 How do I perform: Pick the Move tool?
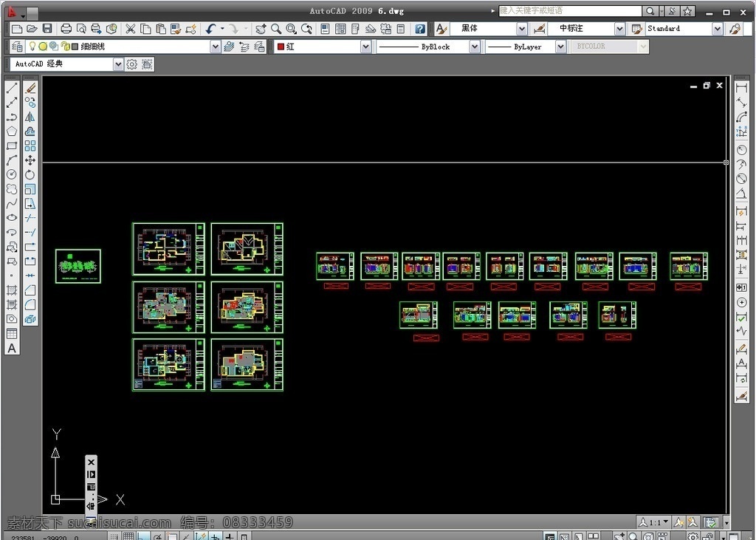coord(30,160)
